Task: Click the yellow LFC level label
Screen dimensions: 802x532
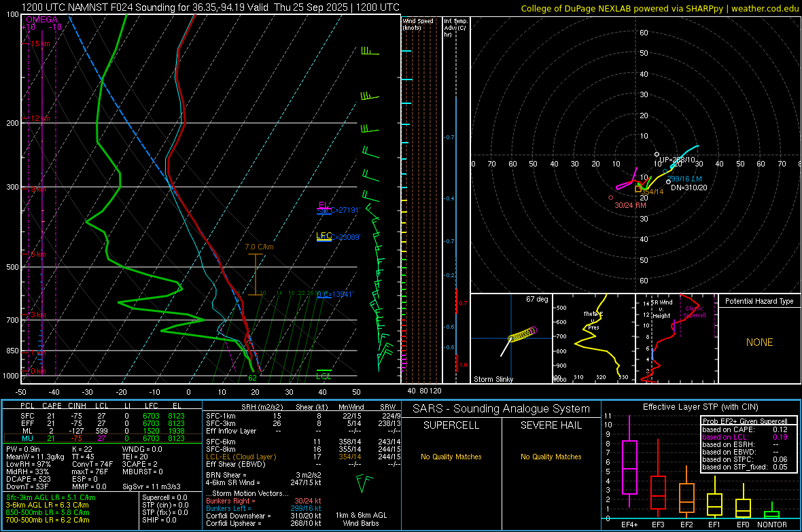Action: tap(324, 236)
